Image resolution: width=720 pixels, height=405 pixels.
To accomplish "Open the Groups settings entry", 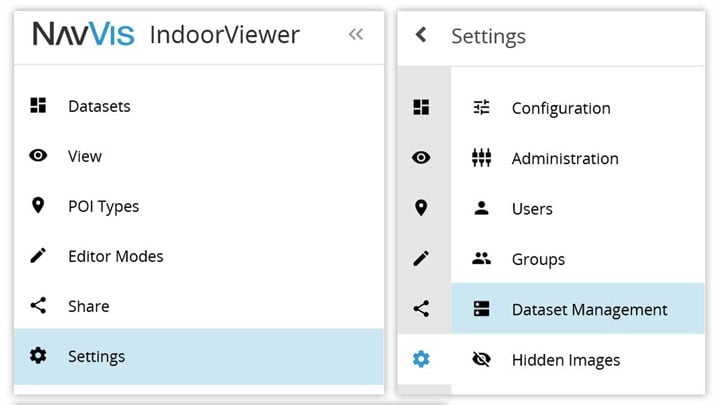I will pos(578,259).
